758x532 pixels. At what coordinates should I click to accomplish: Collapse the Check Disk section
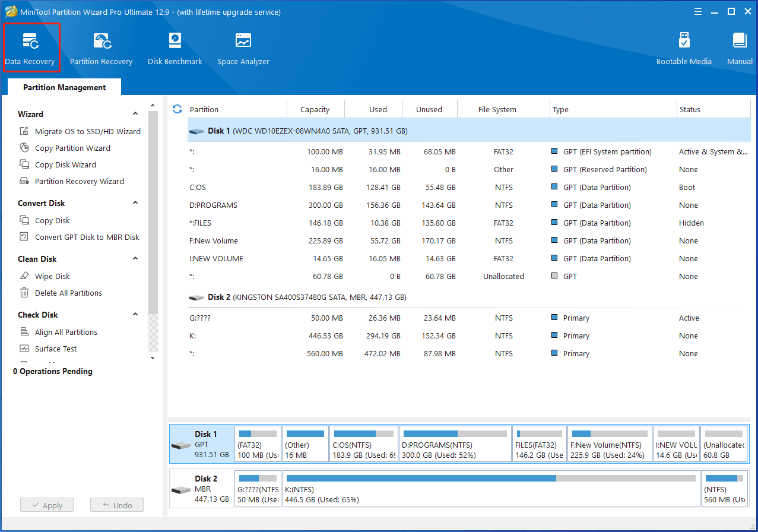(x=135, y=314)
